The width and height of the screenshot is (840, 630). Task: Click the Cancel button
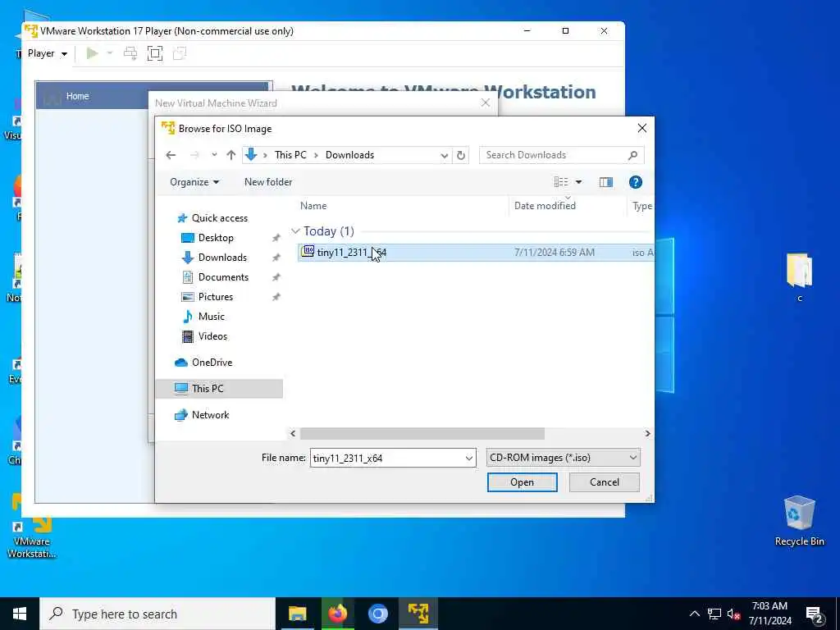pos(605,482)
